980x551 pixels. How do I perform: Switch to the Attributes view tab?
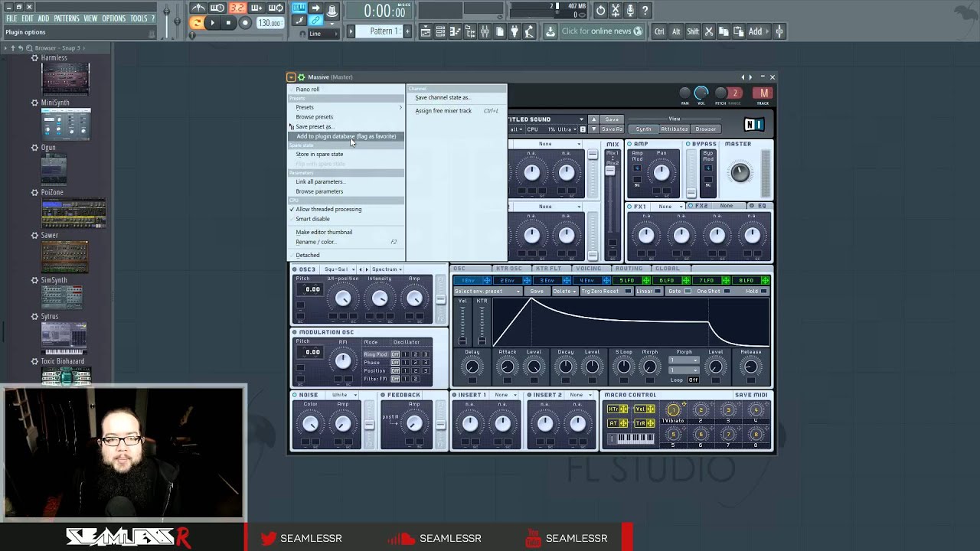(675, 129)
